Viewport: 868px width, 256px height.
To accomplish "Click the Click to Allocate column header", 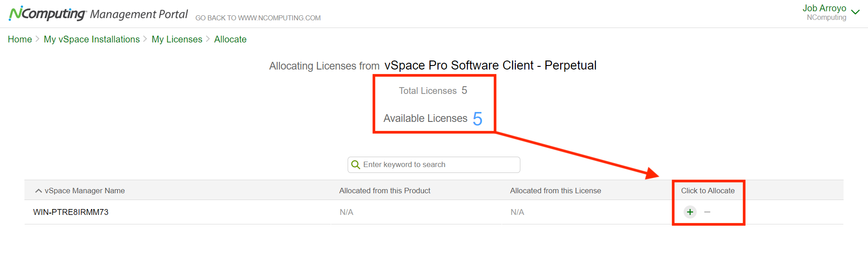I will click(x=708, y=191).
